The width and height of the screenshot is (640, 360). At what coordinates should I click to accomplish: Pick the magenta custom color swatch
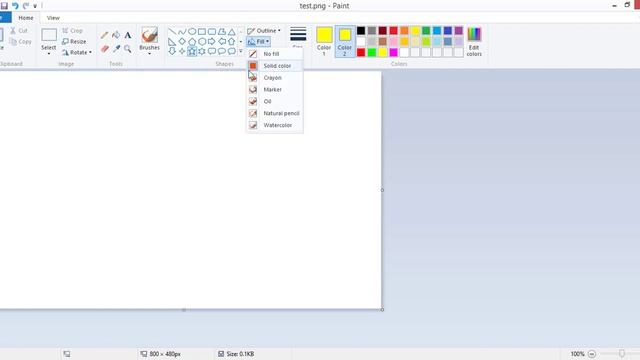click(x=393, y=52)
